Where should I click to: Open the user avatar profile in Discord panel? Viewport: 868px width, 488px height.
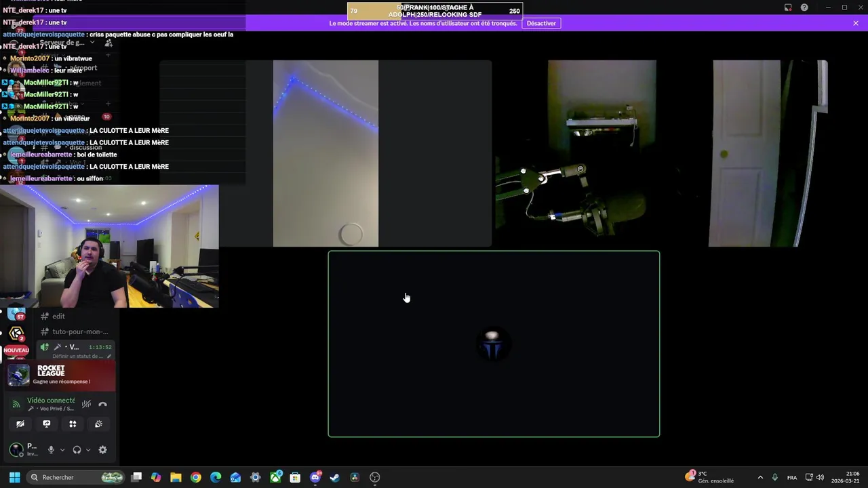(16, 449)
